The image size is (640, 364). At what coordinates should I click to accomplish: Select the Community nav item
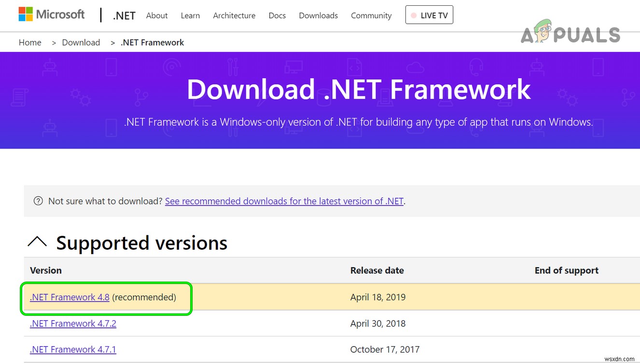pos(371,15)
